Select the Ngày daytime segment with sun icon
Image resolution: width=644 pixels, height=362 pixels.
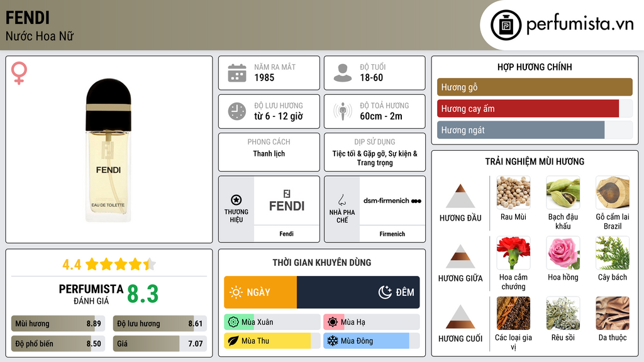(x=260, y=292)
